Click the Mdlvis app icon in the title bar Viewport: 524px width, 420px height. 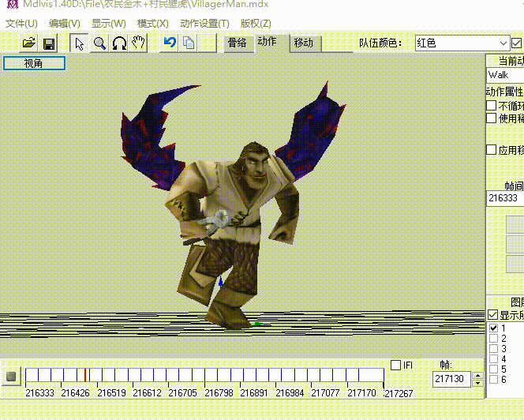[13, 5]
